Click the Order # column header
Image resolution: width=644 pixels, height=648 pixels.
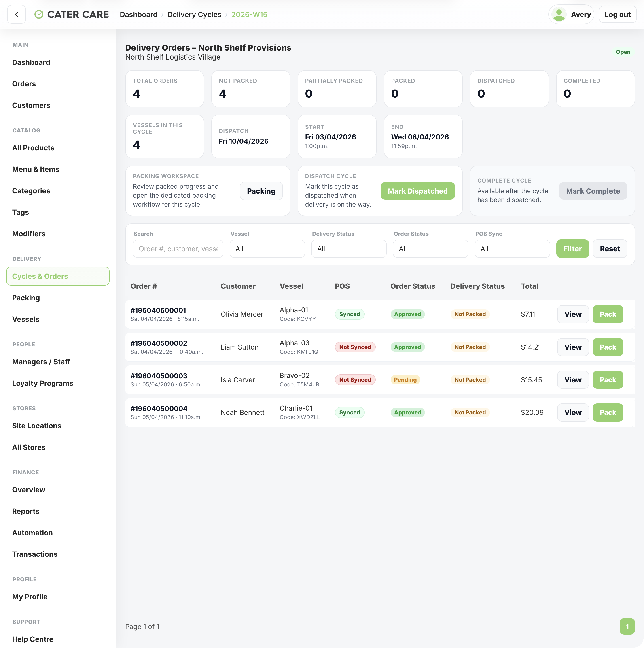(x=144, y=286)
